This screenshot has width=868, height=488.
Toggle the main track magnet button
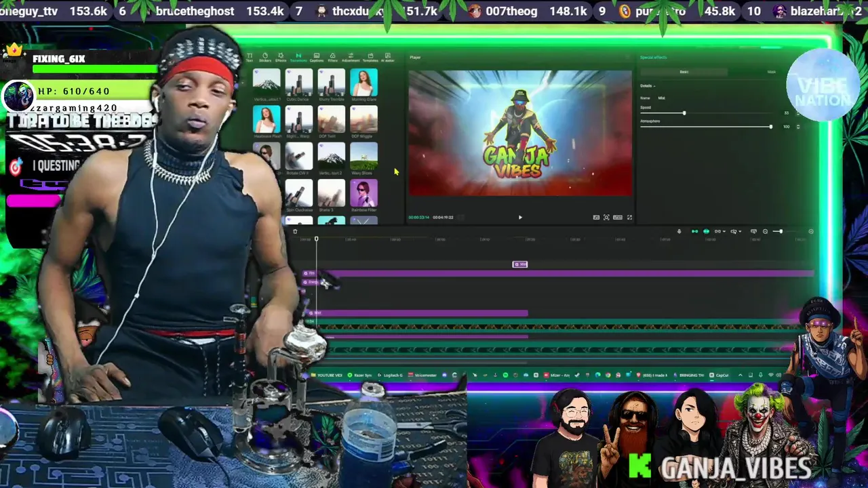click(694, 232)
